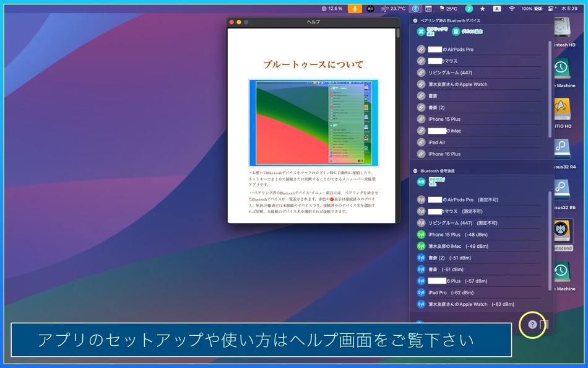Click the star menu bar icon
Screen dimensions: 588x368
pyautogui.click(x=483, y=9)
